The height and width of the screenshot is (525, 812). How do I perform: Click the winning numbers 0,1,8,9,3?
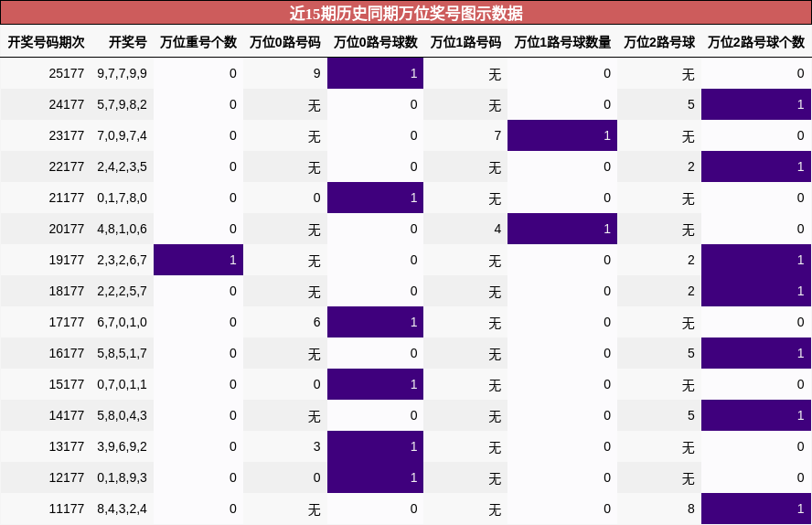pos(123,477)
